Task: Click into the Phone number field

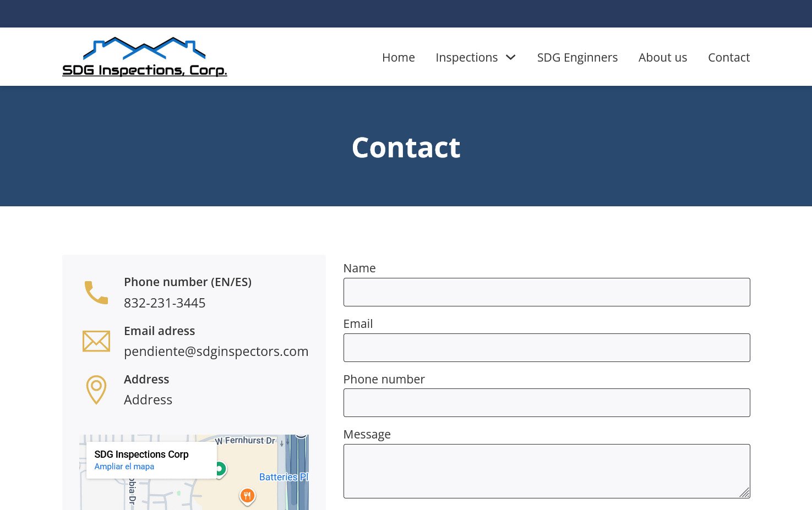Action: pyautogui.click(x=546, y=403)
